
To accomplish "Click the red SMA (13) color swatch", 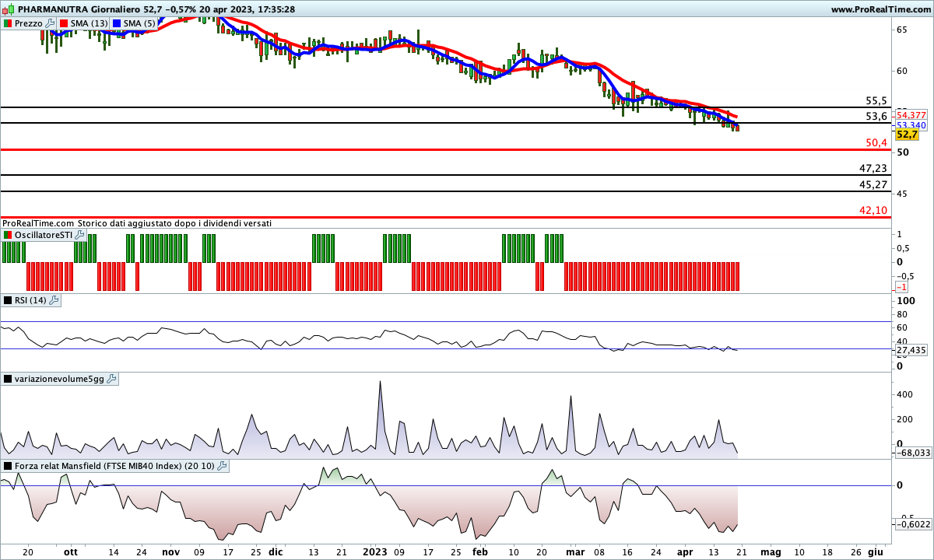I will coord(64,23).
